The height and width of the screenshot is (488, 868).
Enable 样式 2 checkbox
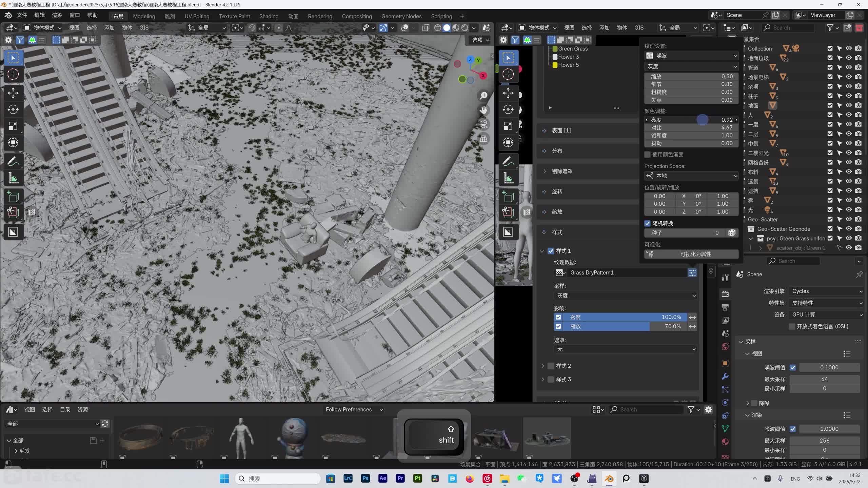(551, 366)
